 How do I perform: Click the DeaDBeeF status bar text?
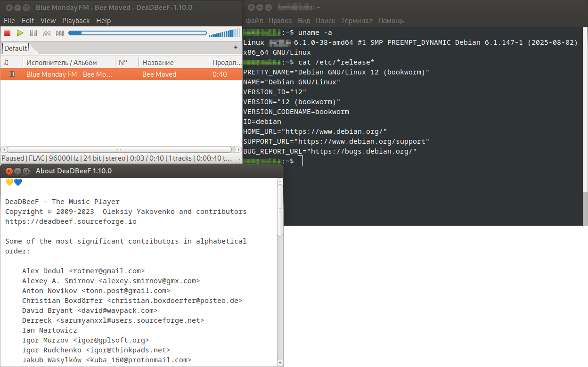117,158
